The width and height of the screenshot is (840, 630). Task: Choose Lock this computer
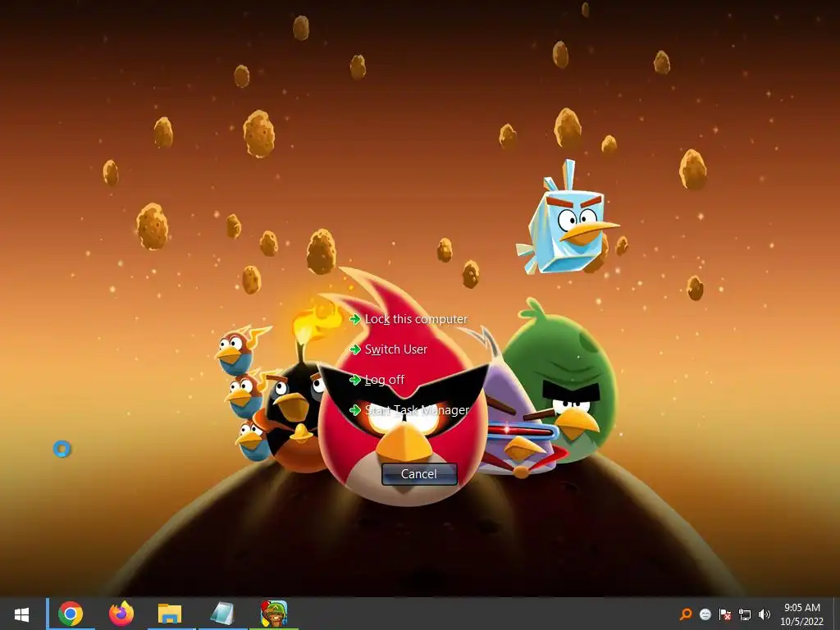[416, 319]
